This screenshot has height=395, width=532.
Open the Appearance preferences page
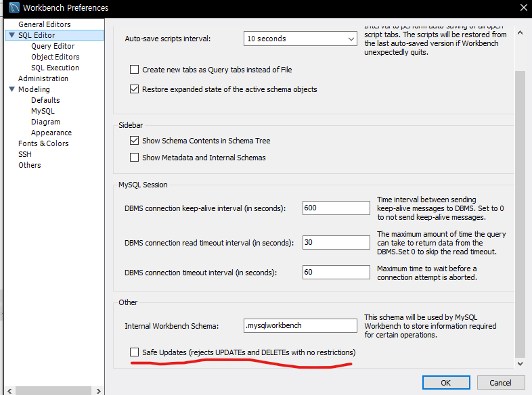point(51,133)
